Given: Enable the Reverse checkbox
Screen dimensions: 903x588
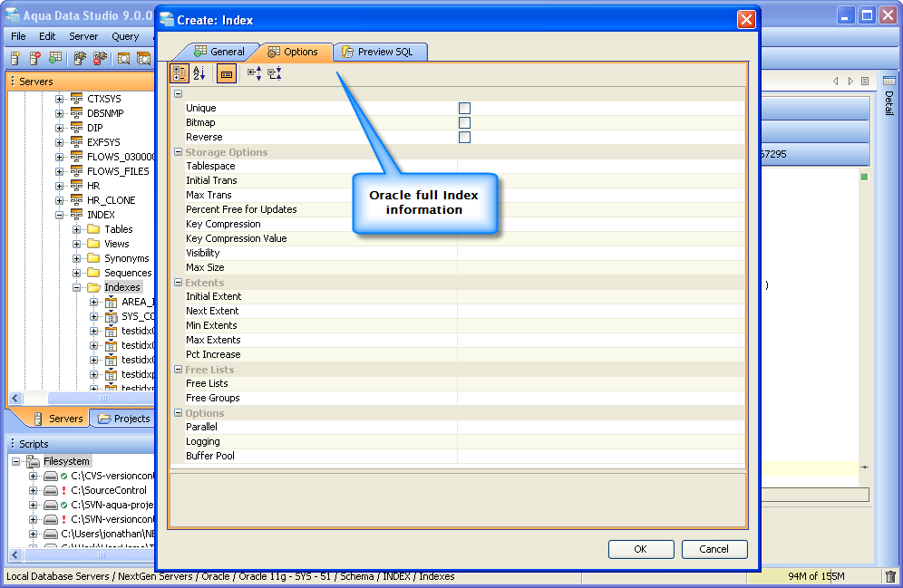Looking at the screenshot, I should click(464, 137).
